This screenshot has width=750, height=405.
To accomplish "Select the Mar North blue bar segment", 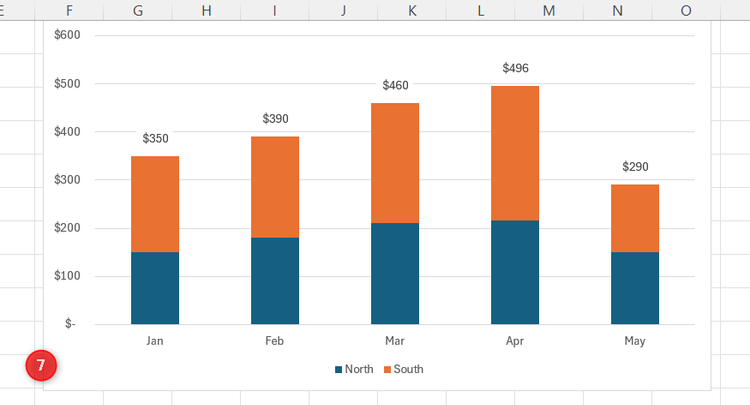I will click(395, 274).
